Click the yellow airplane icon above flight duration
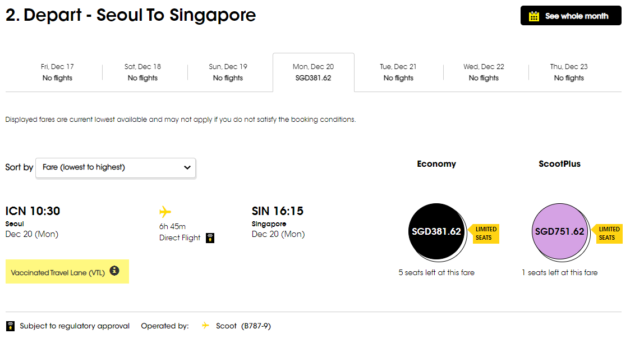The image size is (644, 338). [x=165, y=212]
